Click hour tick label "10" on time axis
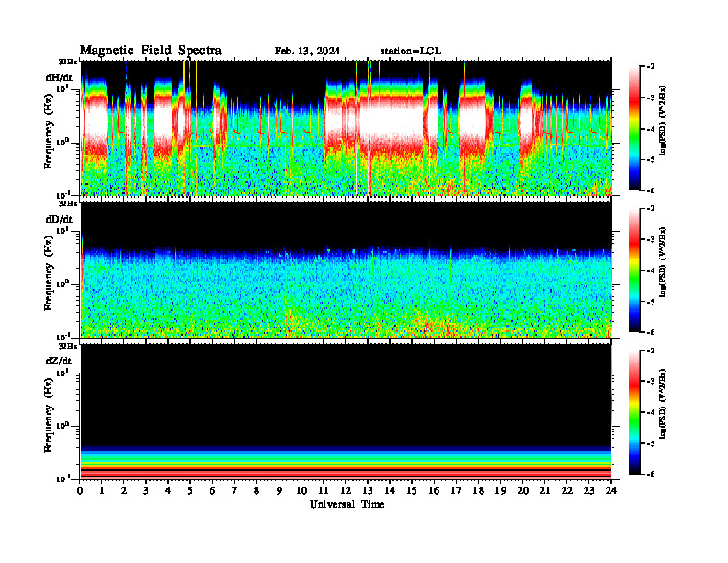 coord(301,491)
